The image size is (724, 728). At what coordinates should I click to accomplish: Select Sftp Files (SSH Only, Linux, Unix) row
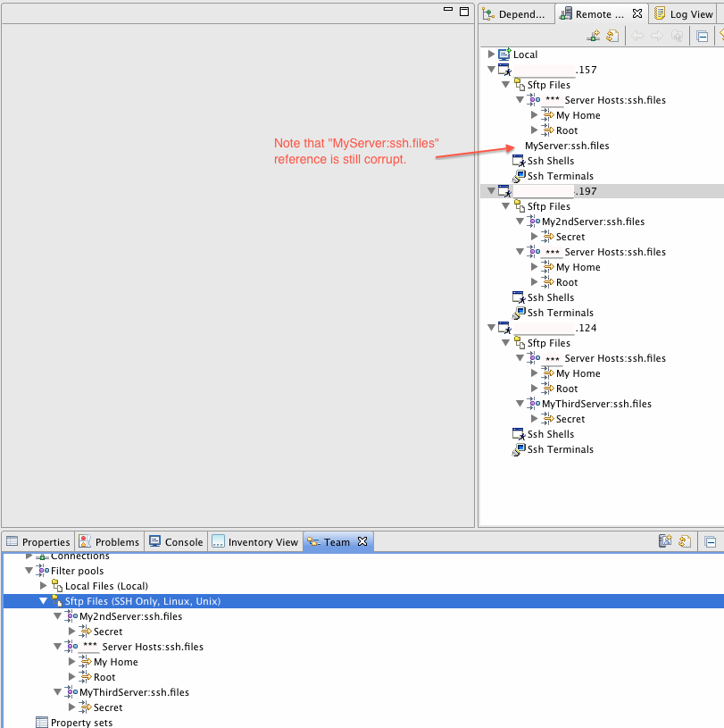pyautogui.click(x=142, y=601)
